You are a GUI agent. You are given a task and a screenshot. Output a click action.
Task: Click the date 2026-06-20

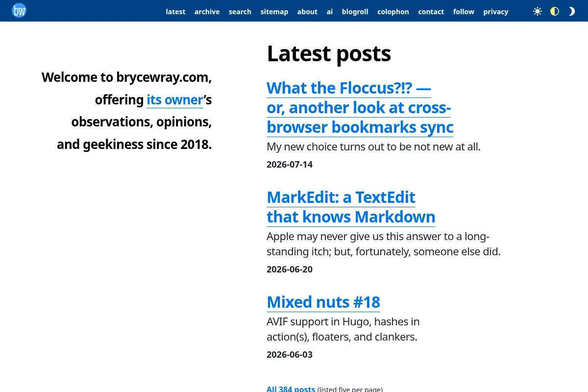tap(290, 269)
